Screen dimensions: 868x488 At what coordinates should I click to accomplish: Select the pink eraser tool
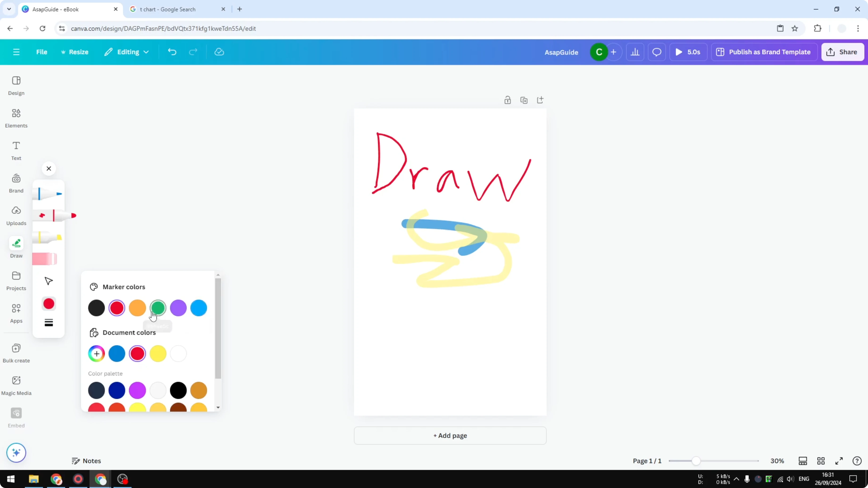click(x=45, y=259)
